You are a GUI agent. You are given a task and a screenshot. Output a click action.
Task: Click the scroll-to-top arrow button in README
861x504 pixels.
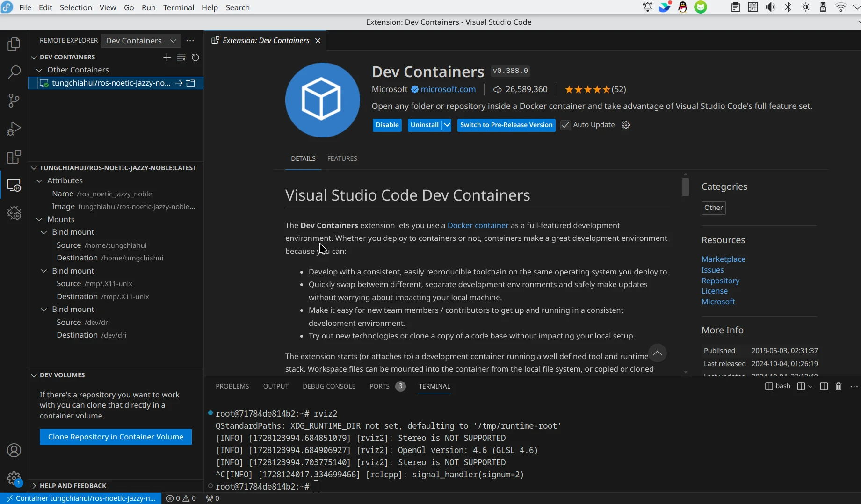[x=658, y=353]
